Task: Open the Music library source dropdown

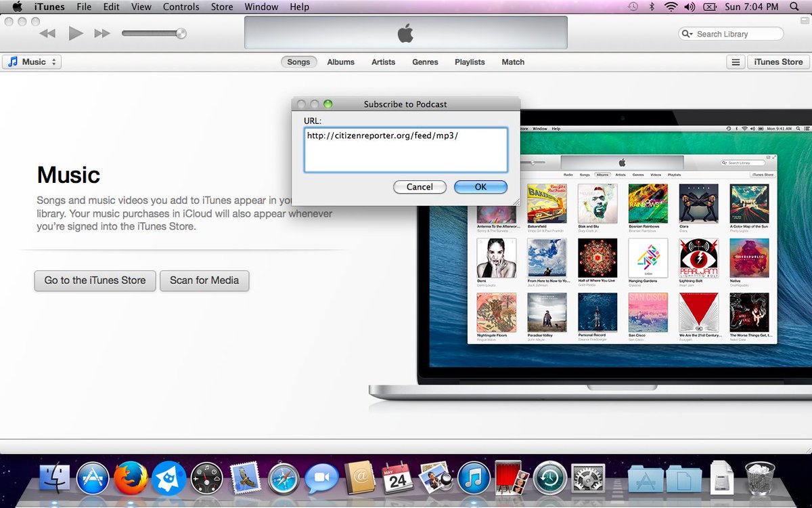Action: point(32,62)
